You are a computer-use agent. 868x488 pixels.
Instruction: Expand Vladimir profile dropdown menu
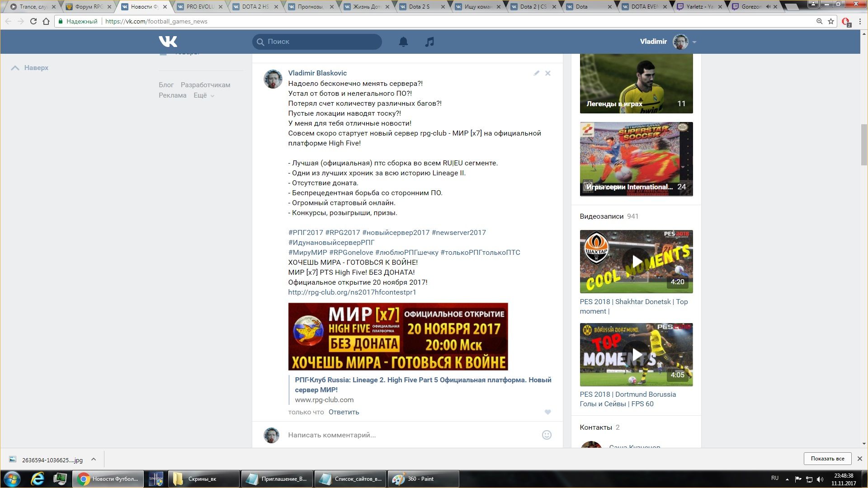[x=694, y=42]
